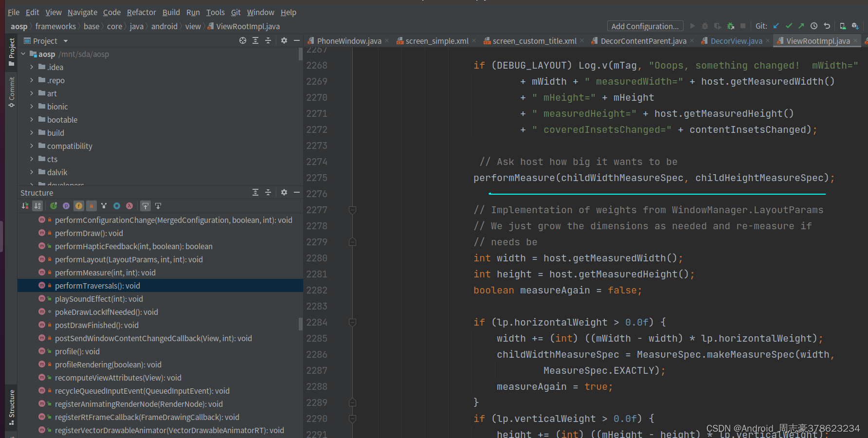Expand the dalvik folder

coord(32,172)
